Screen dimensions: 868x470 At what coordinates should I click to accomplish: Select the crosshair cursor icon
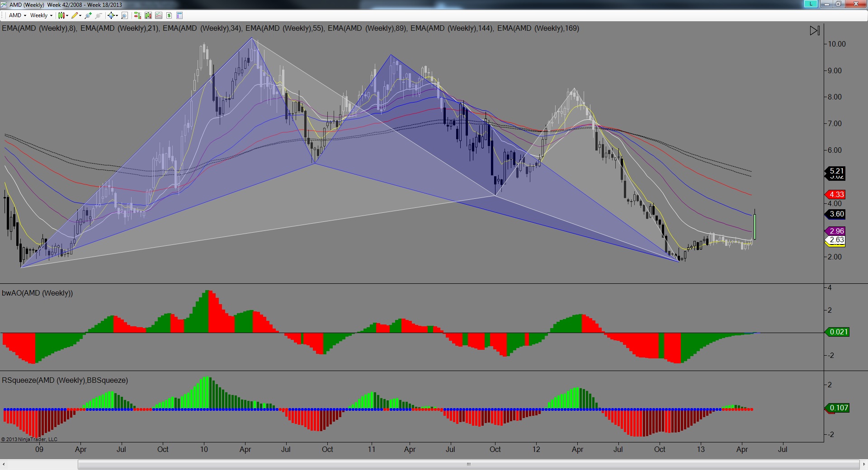pos(111,15)
